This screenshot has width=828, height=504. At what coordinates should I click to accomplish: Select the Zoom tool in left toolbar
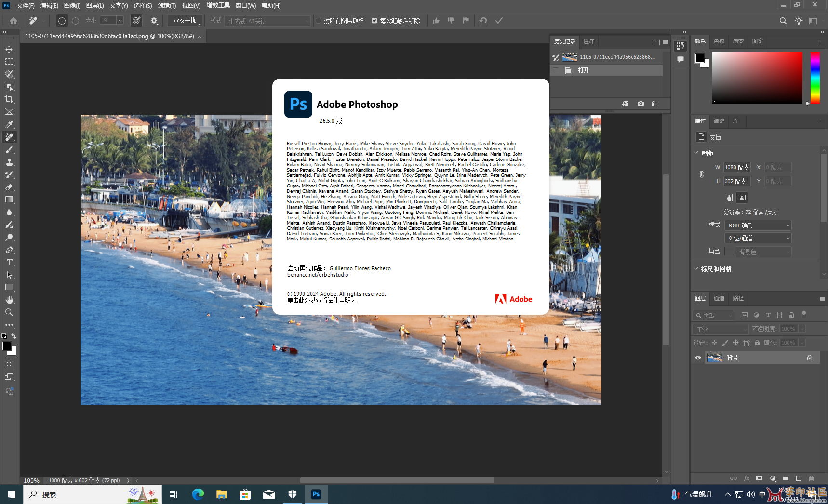point(9,312)
